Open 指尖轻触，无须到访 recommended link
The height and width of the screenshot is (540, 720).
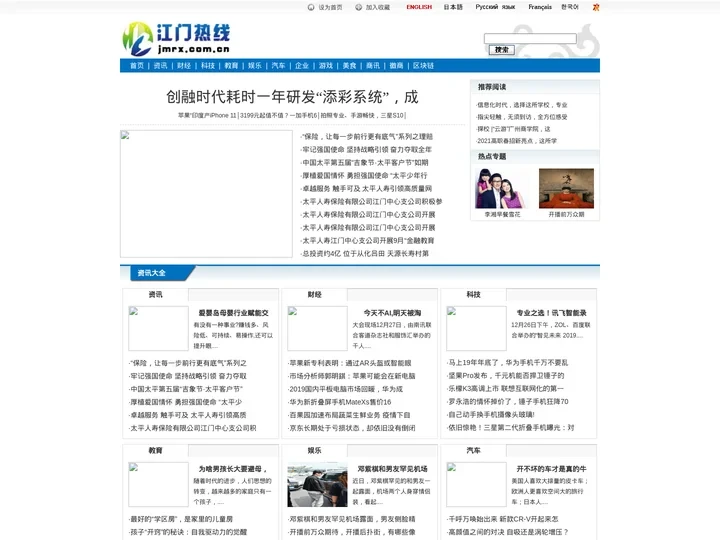pos(522,117)
